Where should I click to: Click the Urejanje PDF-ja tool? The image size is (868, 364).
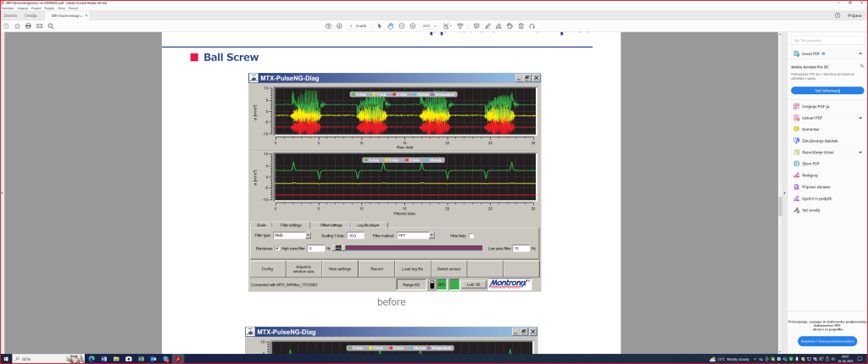[x=815, y=106]
